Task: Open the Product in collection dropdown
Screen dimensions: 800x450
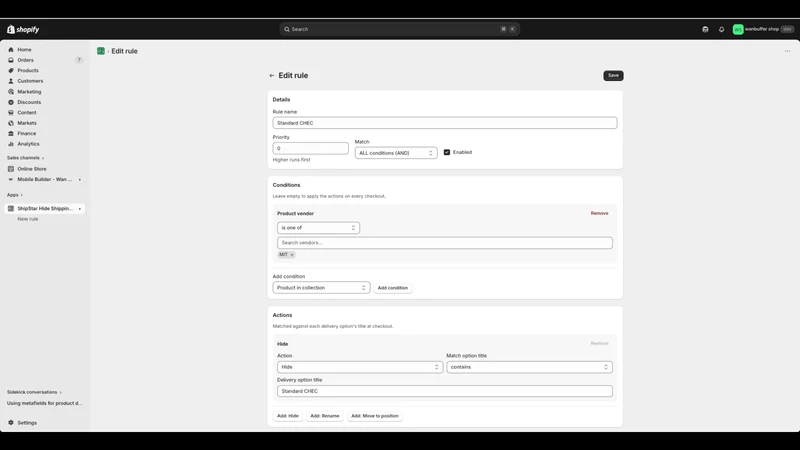Action: click(321, 288)
